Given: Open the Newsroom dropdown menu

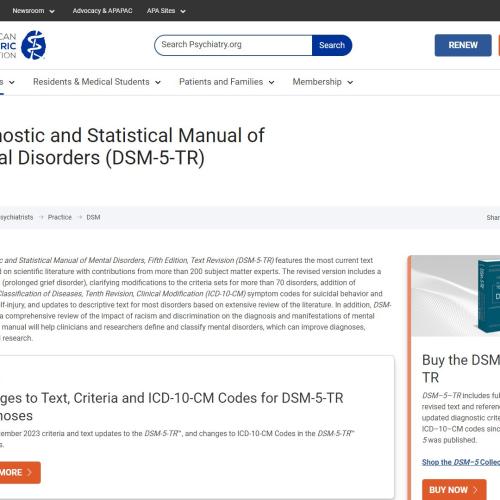Looking at the screenshot, I should click(x=33, y=11).
